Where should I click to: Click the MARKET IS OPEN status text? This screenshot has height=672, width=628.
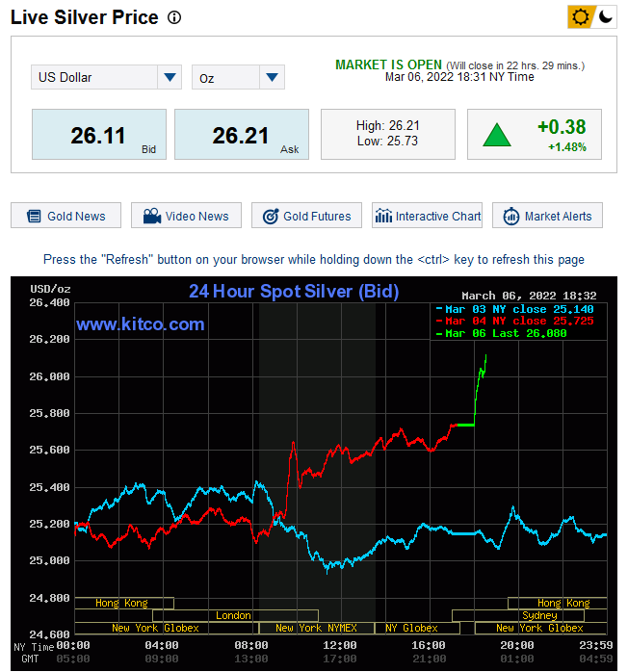[x=388, y=65]
